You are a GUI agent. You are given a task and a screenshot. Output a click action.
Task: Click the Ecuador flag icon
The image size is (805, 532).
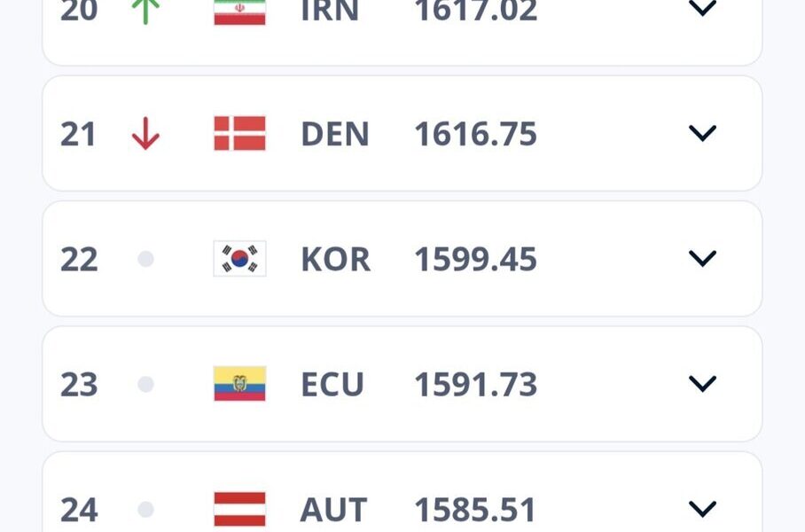coord(239,384)
